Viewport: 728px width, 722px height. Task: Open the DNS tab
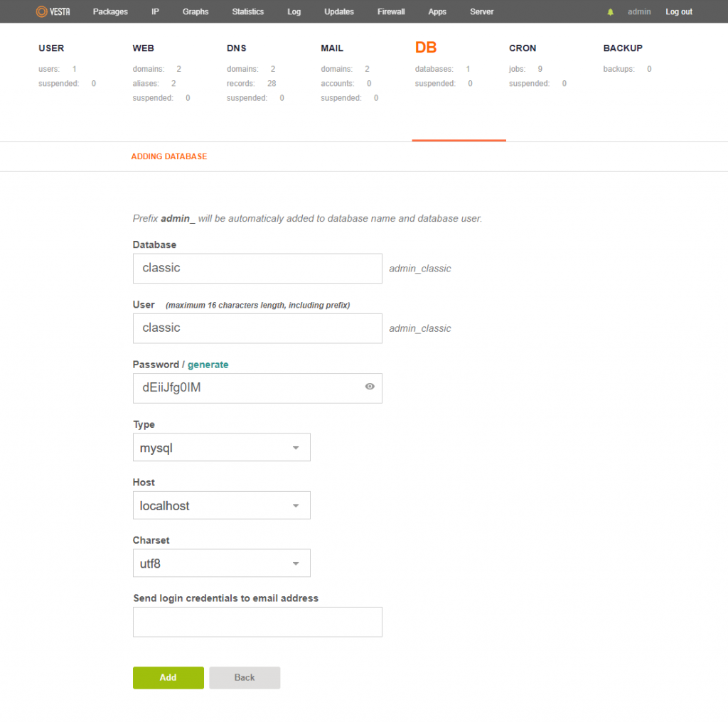tap(236, 48)
